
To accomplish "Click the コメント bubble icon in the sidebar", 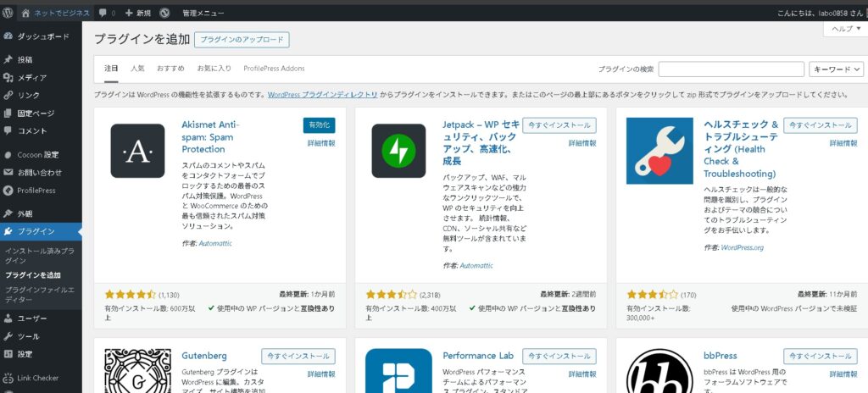I will coord(8,131).
